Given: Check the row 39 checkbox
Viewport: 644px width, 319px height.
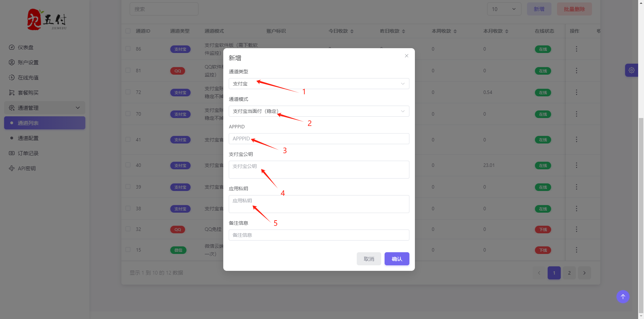Looking at the screenshot, I should pyautogui.click(x=128, y=187).
